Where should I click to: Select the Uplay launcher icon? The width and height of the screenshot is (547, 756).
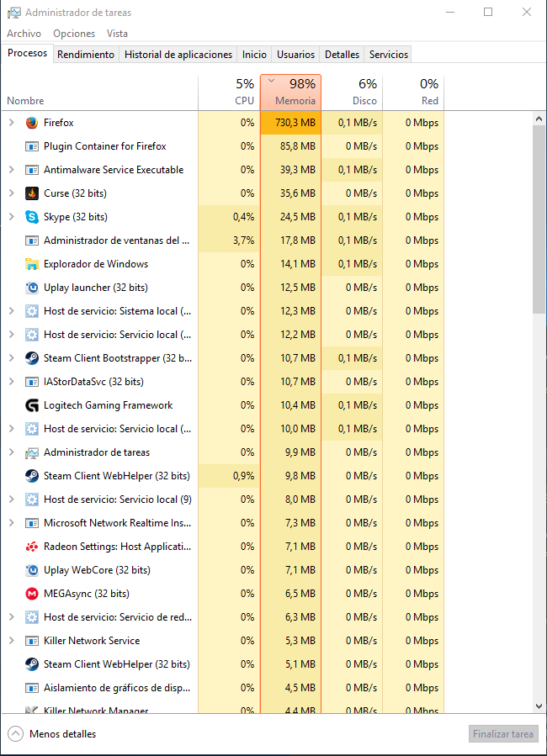32,288
